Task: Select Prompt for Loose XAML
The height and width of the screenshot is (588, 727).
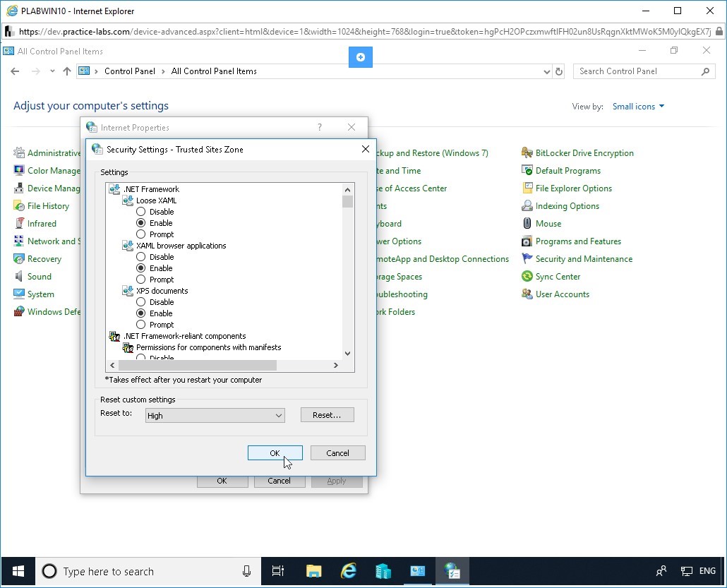Action: [141, 234]
